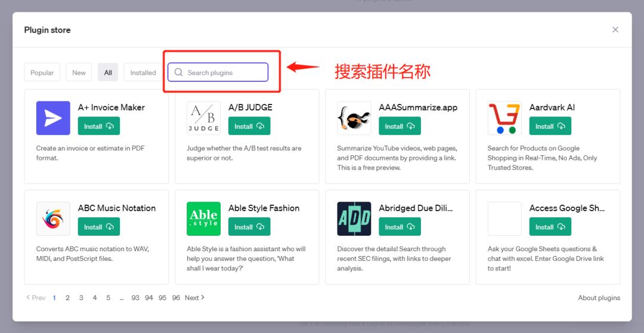Click the Able Style Fashion title
Image resolution: width=644 pixels, height=333 pixels.
coord(264,208)
